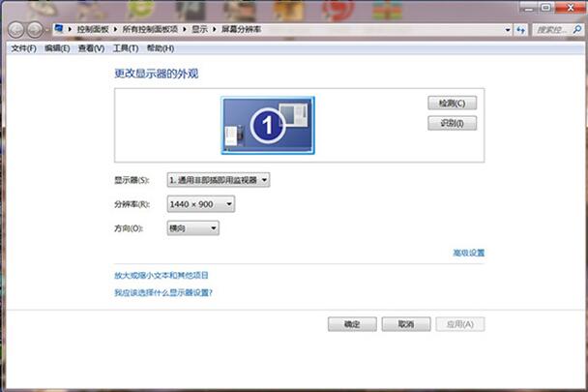
Task: Minimize the screen resolution window
Action: (x=529, y=8)
